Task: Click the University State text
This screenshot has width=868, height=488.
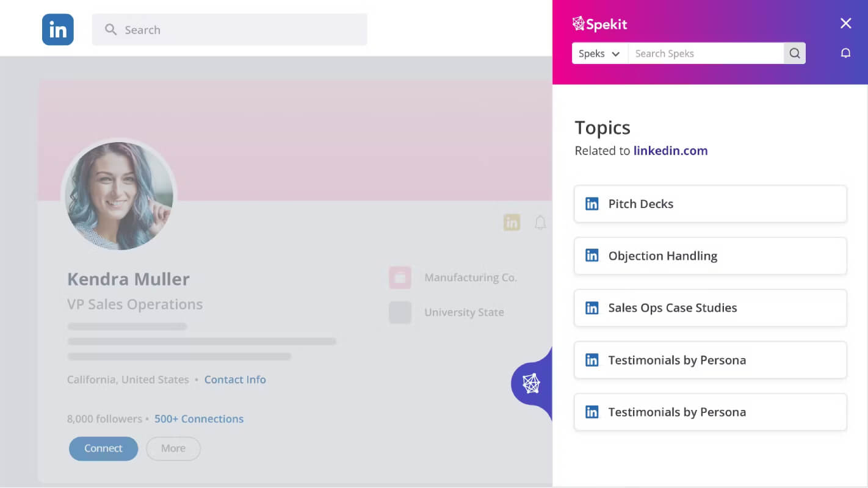Action: click(x=464, y=312)
